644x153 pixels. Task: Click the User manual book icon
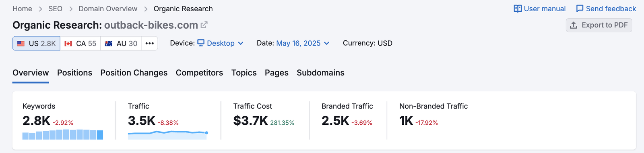(x=518, y=8)
